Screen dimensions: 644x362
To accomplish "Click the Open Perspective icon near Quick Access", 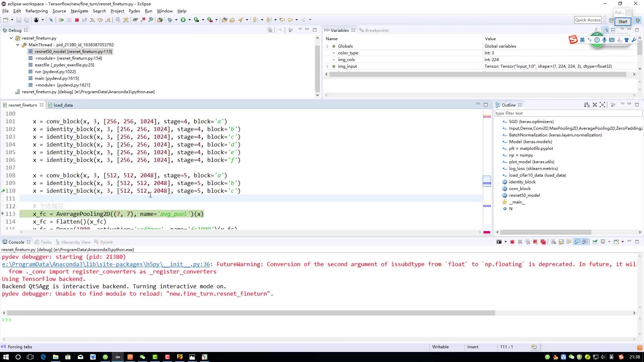I will pos(611,20).
